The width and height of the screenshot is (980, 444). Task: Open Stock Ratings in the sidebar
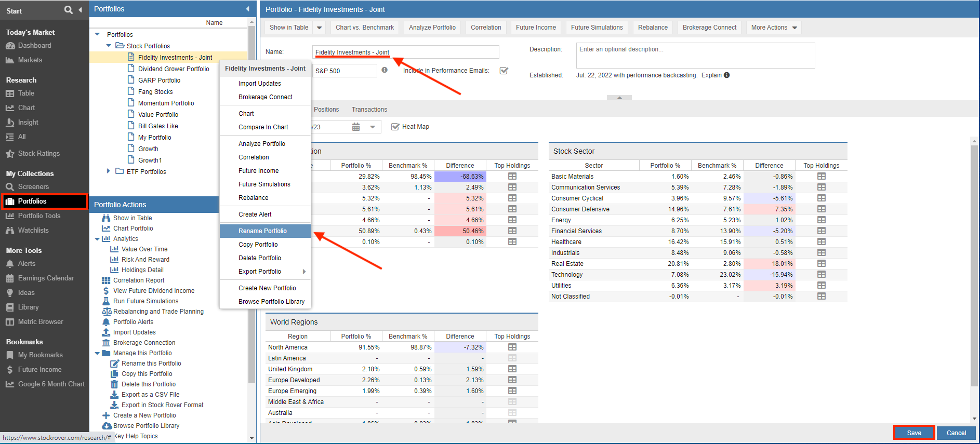[x=38, y=154]
